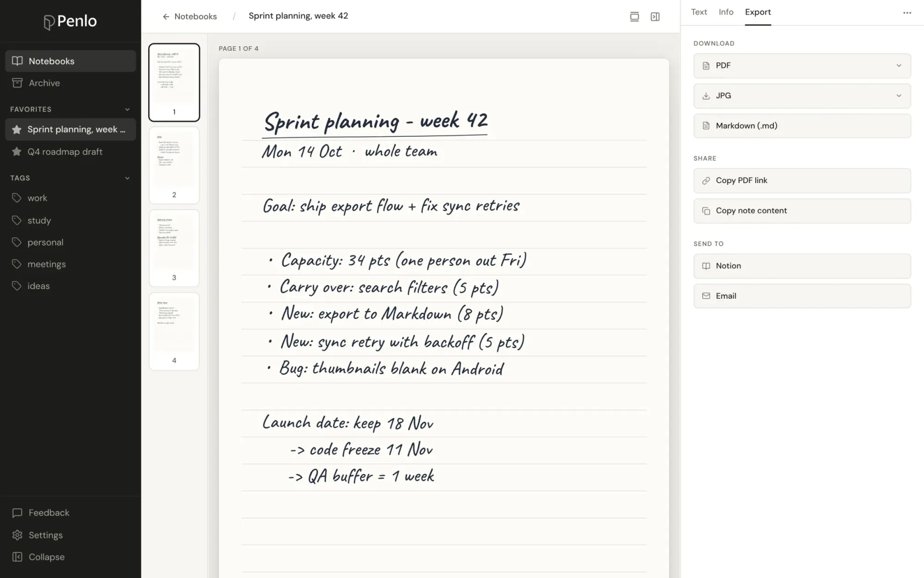Select page 3 thumbnail
924x578 pixels.
click(x=174, y=248)
